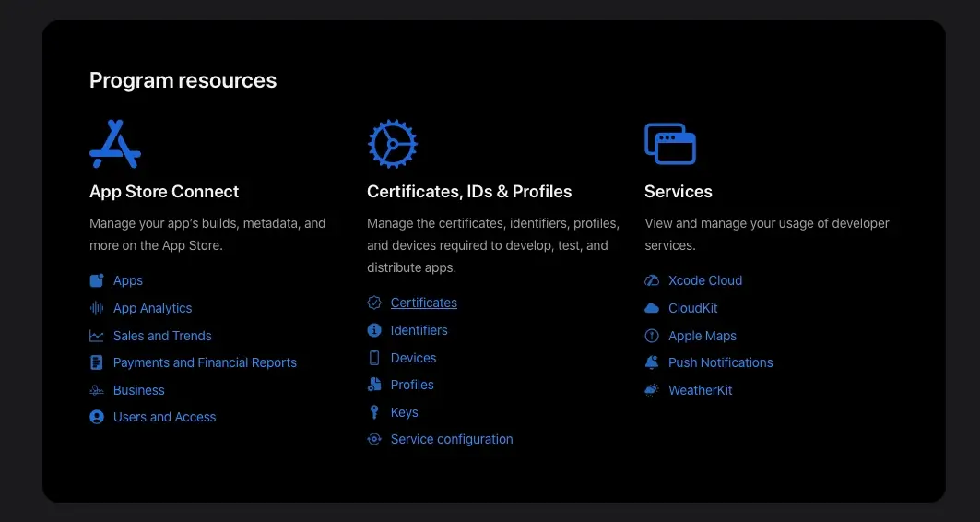Click the cloud icon beside CloudKit

tap(651, 308)
